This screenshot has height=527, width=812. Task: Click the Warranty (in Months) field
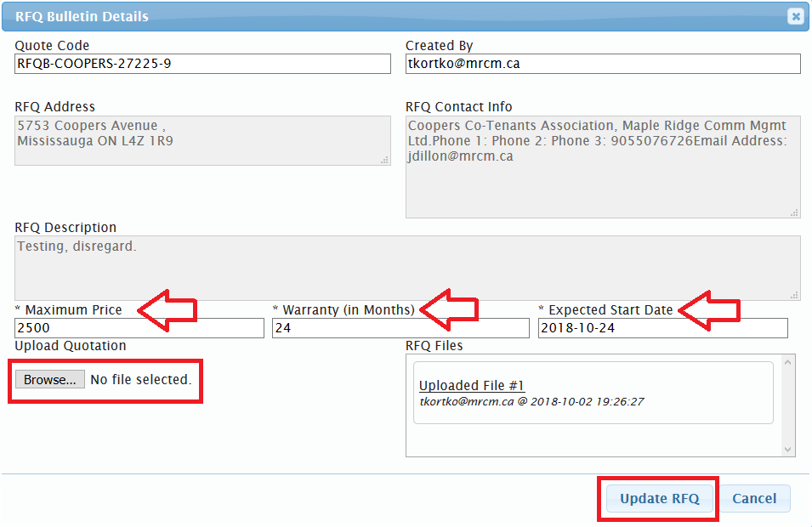[400, 328]
